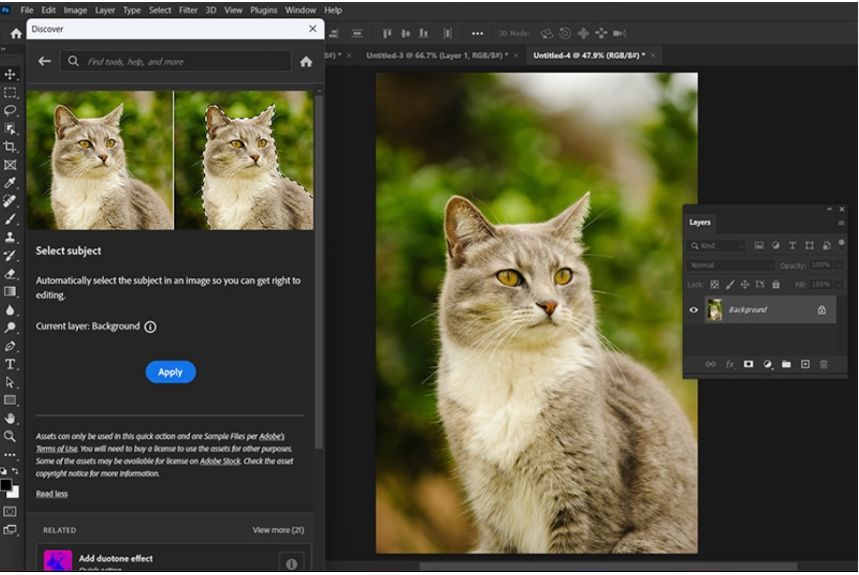Hide the Background layer with eye icon

(x=694, y=310)
